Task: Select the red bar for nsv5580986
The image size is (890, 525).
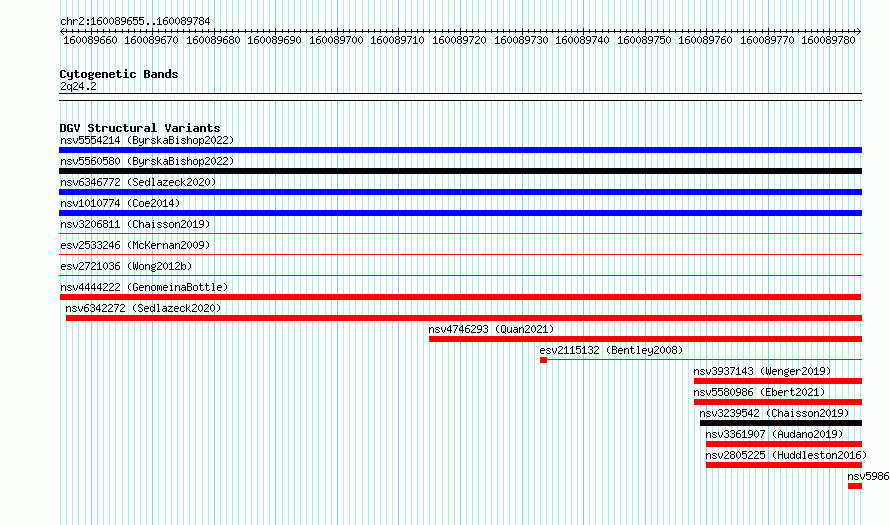Action: click(x=778, y=402)
